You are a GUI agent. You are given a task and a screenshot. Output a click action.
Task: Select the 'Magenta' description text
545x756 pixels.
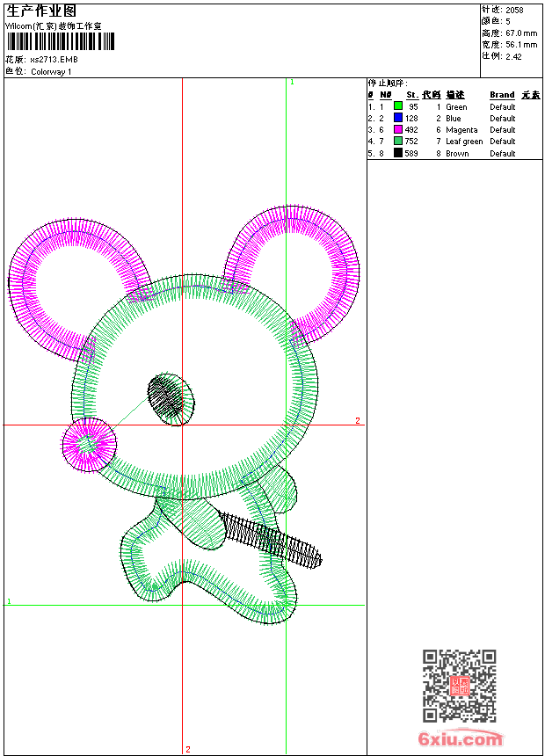tap(461, 130)
